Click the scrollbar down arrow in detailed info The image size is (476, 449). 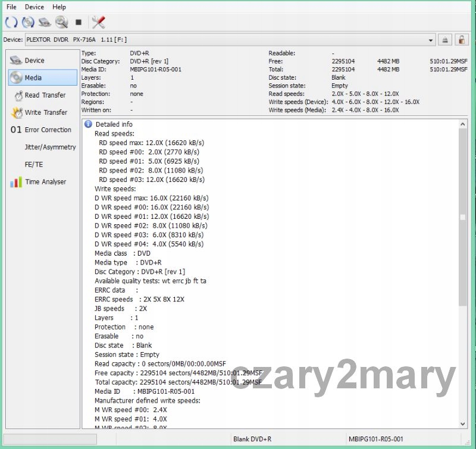[x=463, y=423]
